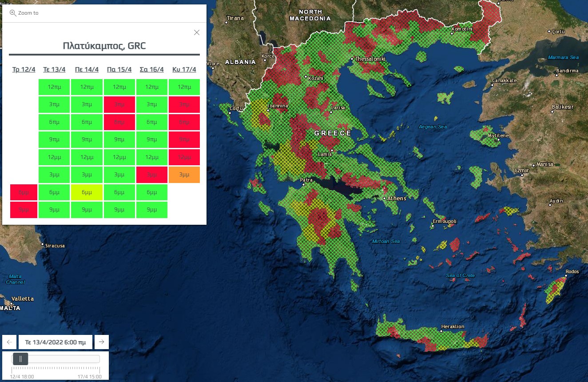Click the Zoom to magnifier icon
Image resolution: width=588 pixels, height=382 pixels.
pos(12,13)
